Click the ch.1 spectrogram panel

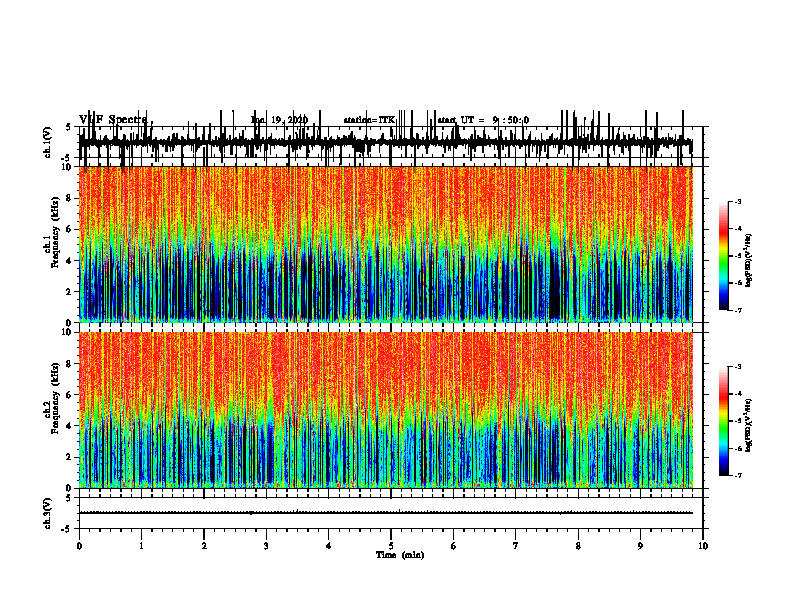386,244
